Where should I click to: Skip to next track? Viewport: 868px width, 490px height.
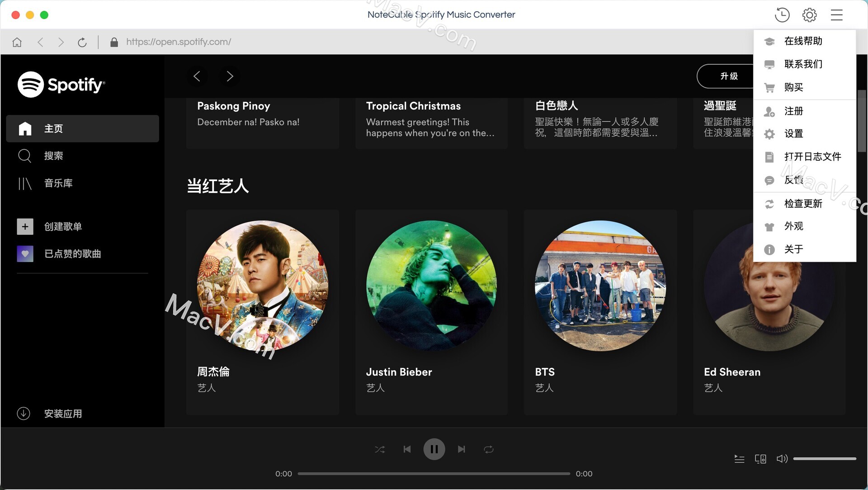coord(461,449)
